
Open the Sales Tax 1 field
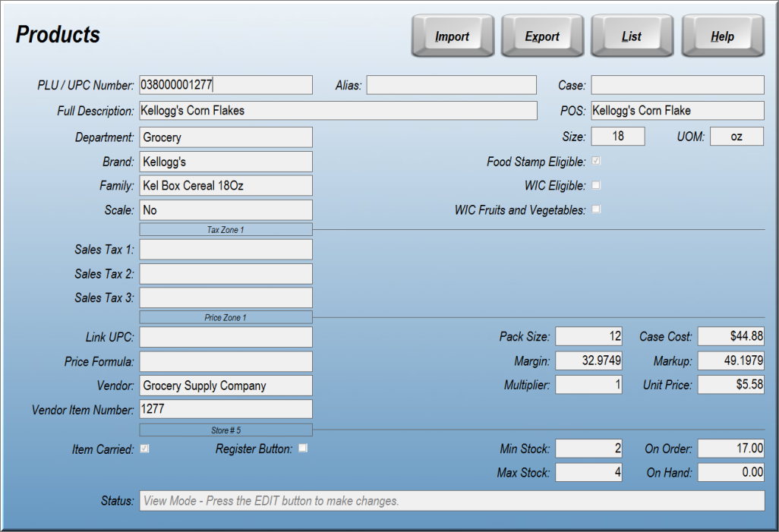pyautogui.click(x=225, y=250)
